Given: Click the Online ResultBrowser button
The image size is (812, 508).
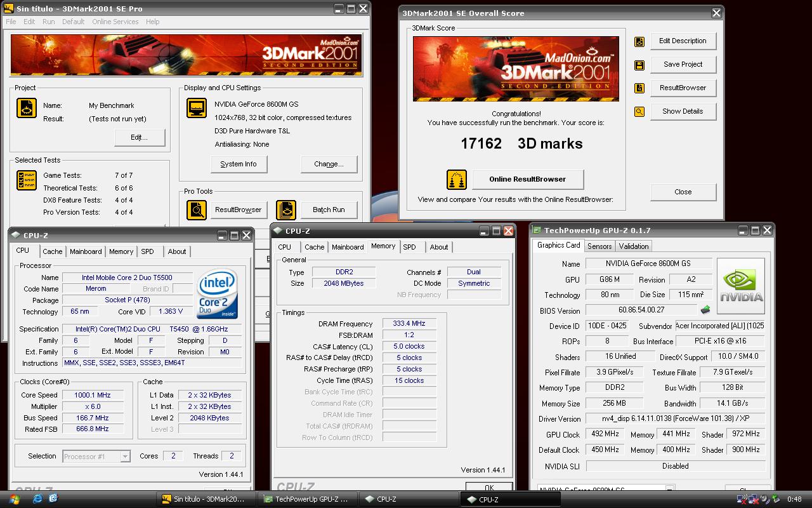Looking at the screenshot, I should point(527,179).
